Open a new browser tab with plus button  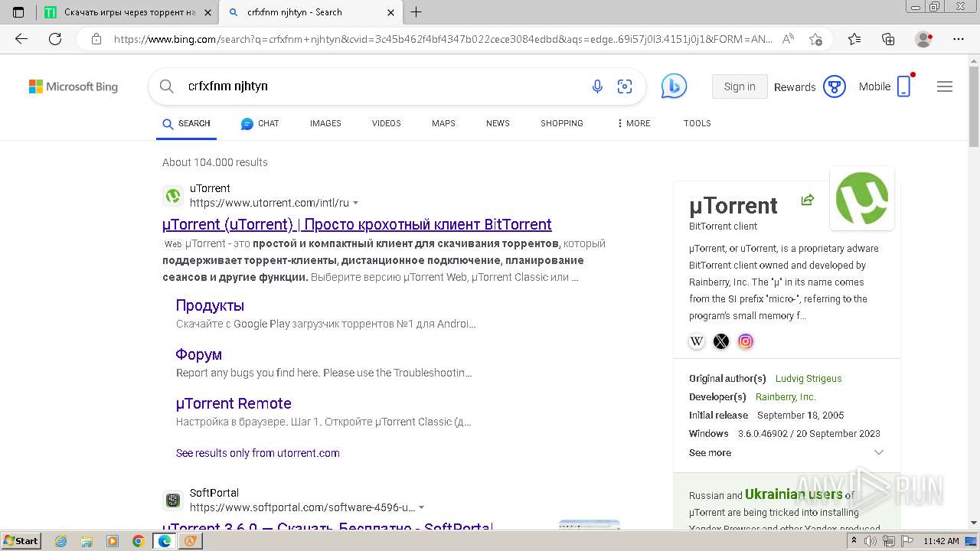[x=416, y=12]
